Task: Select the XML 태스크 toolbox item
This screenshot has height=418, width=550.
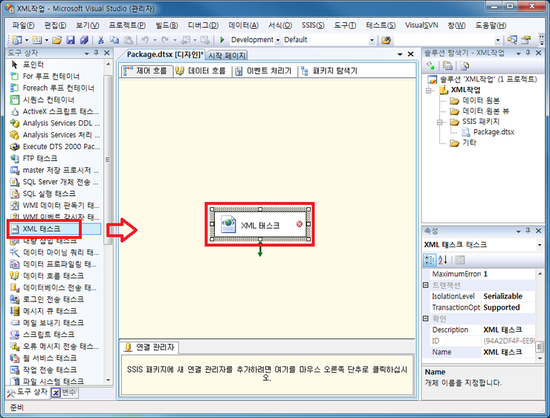Action: coord(54,229)
